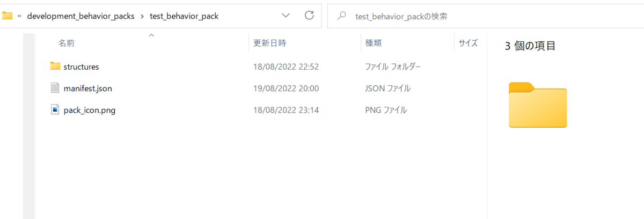Click test_behavior_pack breadcrumb segment

pyautogui.click(x=184, y=16)
